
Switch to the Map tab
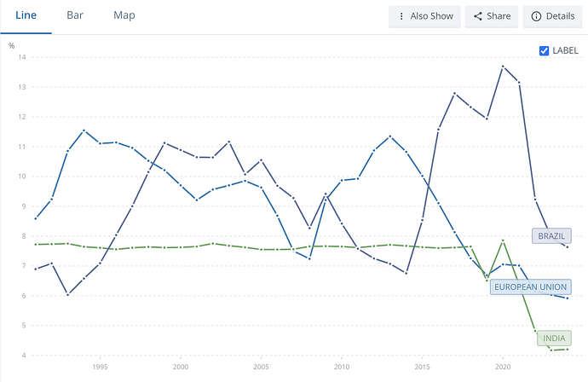(124, 15)
